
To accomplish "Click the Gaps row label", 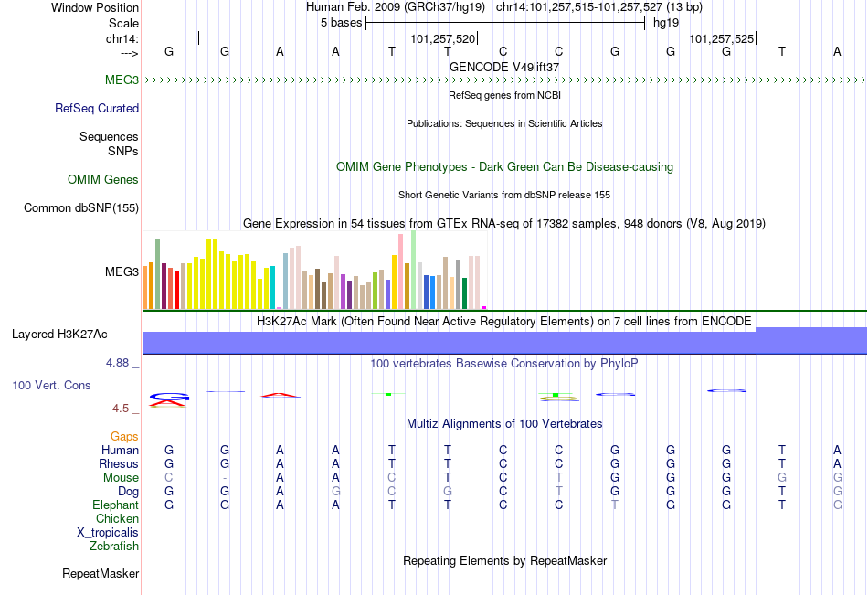I will pos(124,437).
